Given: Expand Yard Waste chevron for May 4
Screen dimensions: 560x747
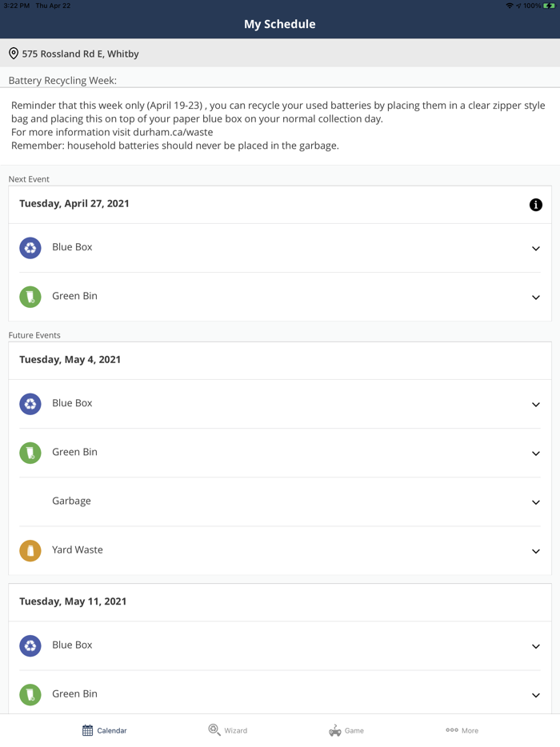Looking at the screenshot, I should click(x=536, y=551).
